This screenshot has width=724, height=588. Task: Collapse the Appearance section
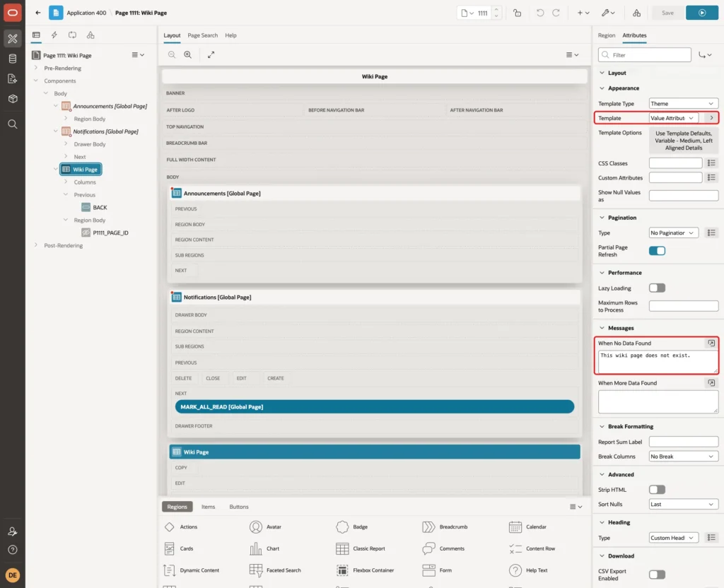coord(602,88)
